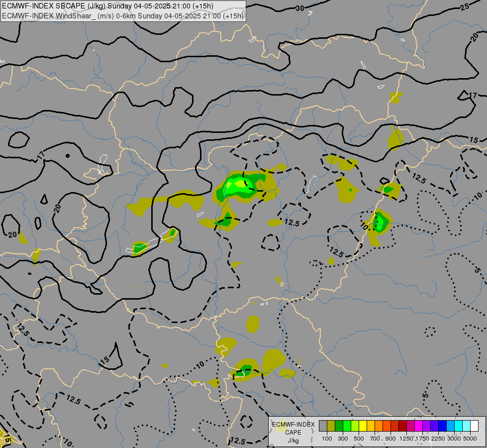Click the 25 contour label at top right
The image size is (487, 448).
tap(465, 6)
